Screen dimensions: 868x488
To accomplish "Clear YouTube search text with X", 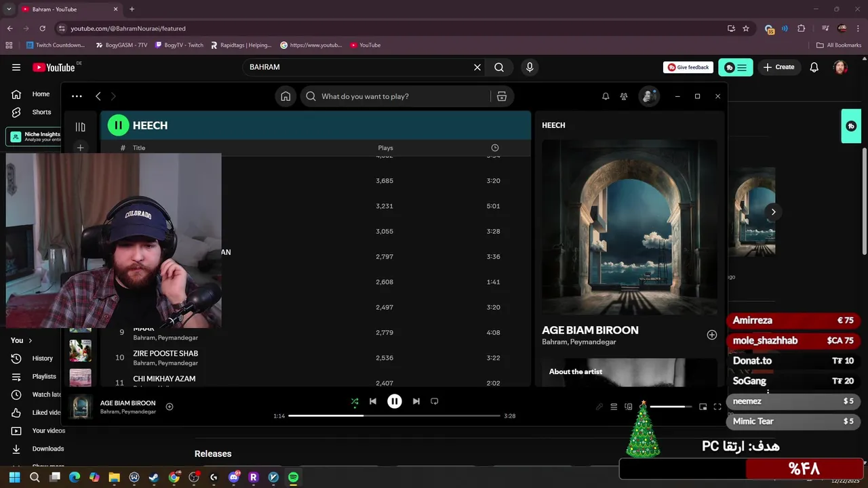I will coord(477,67).
